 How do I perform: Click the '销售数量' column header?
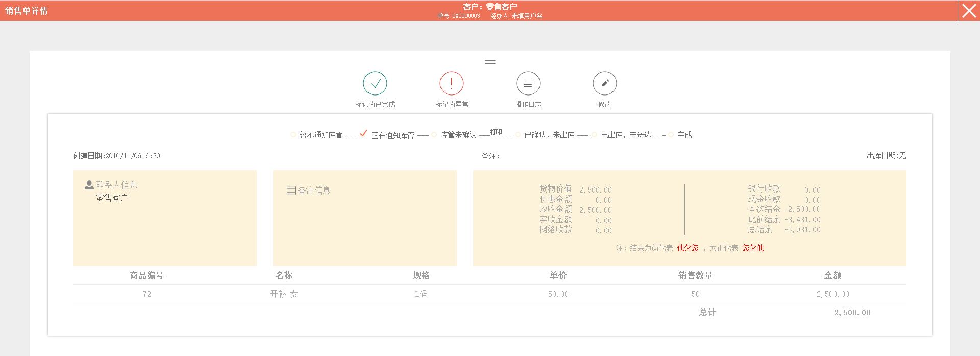point(695,276)
